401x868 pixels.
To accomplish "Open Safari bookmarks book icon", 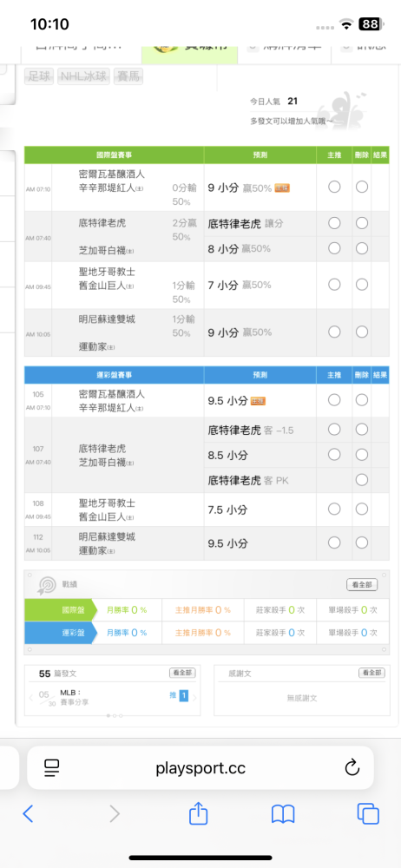I will pyautogui.click(x=282, y=814).
